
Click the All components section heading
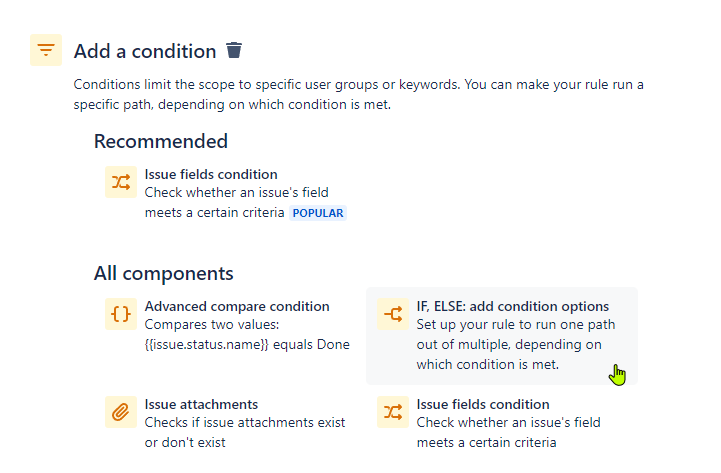164,273
